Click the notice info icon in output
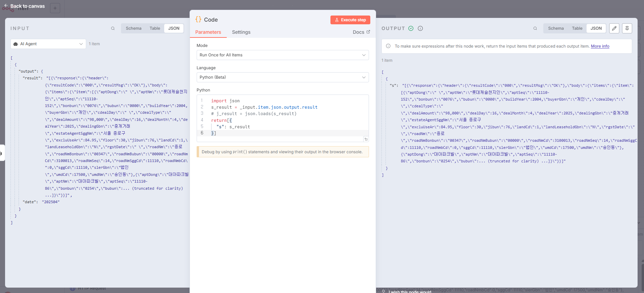The width and height of the screenshot is (644, 293). [x=388, y=46]
